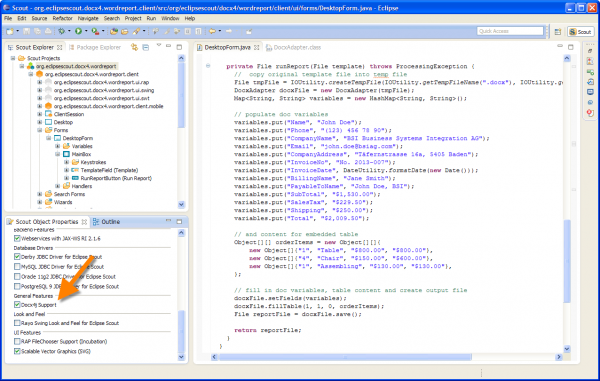Image resolution: width=600 pixels, height=381 pixels.
Task: Click the back navigation arrow icon
Action: 212,31
